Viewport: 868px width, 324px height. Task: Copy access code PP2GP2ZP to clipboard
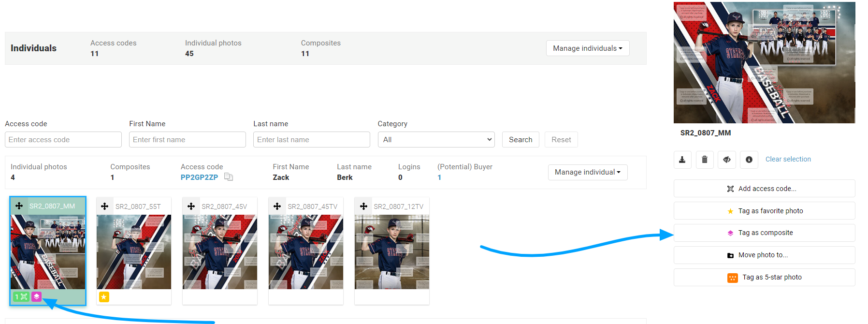[229, 177]
